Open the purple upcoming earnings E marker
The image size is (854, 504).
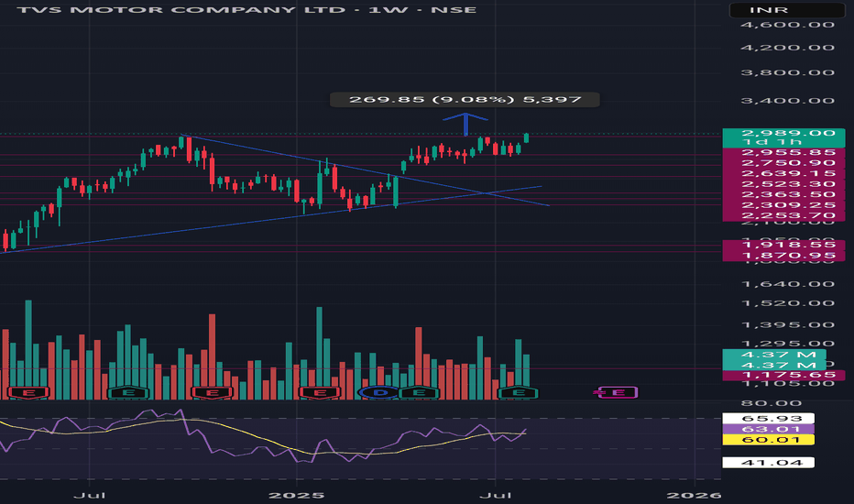click(617, 392)
